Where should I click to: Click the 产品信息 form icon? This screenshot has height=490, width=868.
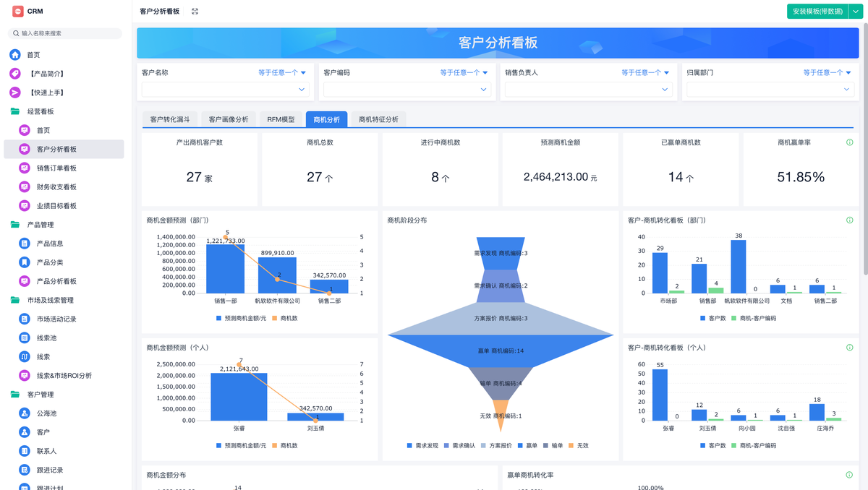[25, 244]
